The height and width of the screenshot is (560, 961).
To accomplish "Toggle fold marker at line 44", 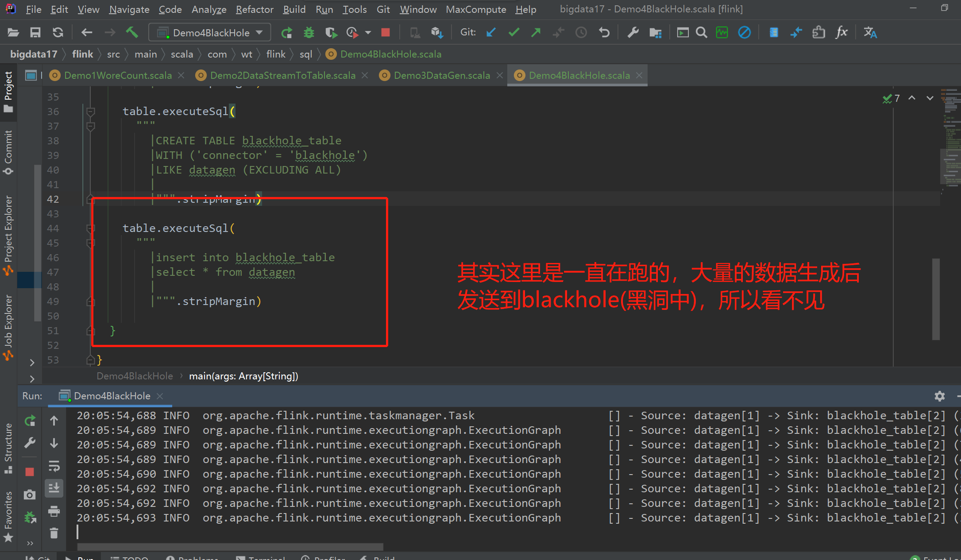I will [x=90, y=228].
